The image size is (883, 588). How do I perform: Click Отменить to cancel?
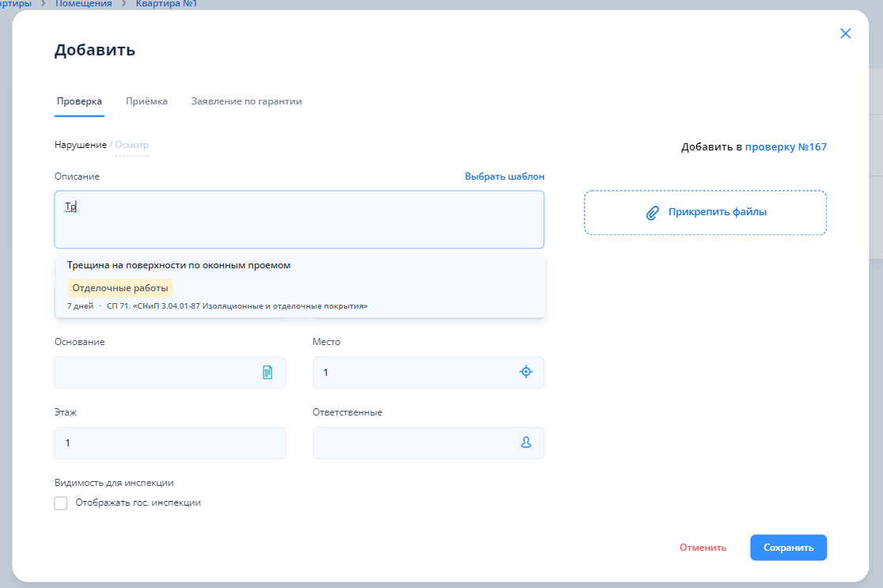pos(703,548)
